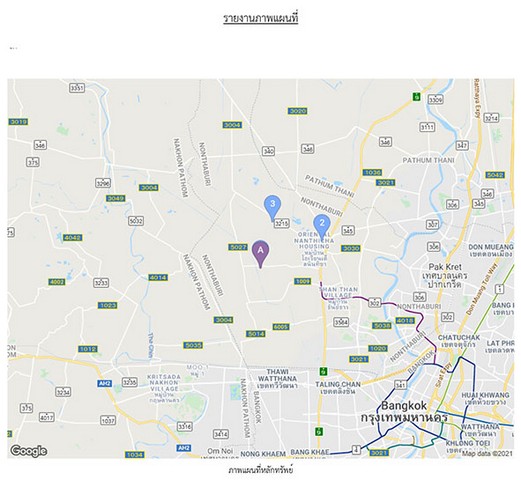
Task: Click the blue AH2 highway badge near Kritsada
Action: point(104,383)
